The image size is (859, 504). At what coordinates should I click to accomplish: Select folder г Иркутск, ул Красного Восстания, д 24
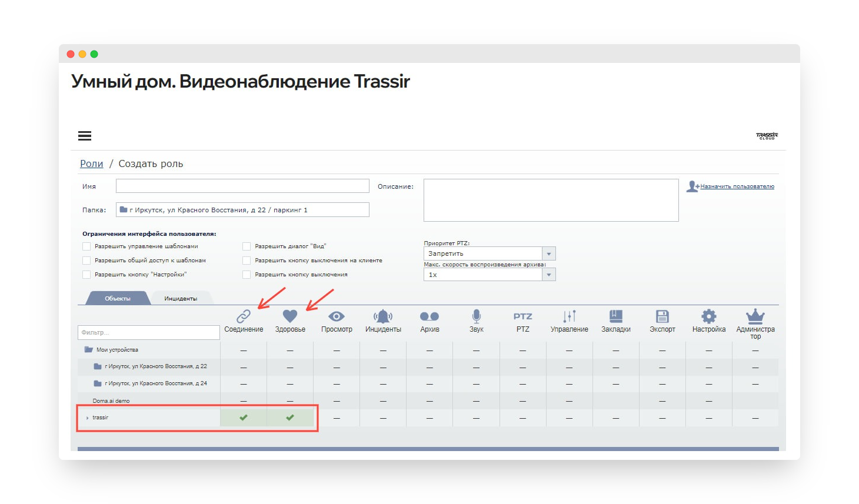(156, 383)
